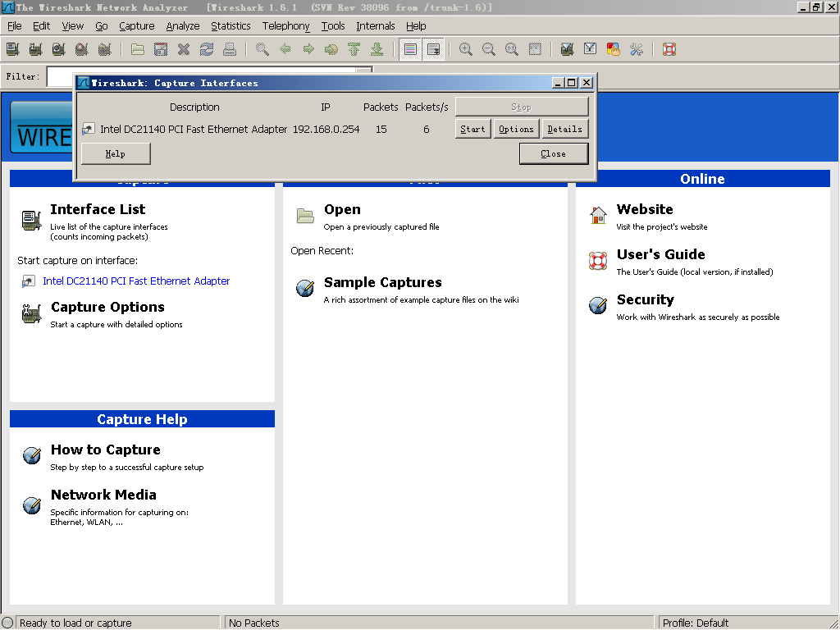
Task: Open the Statistics menu
Action: pos(231,25)
